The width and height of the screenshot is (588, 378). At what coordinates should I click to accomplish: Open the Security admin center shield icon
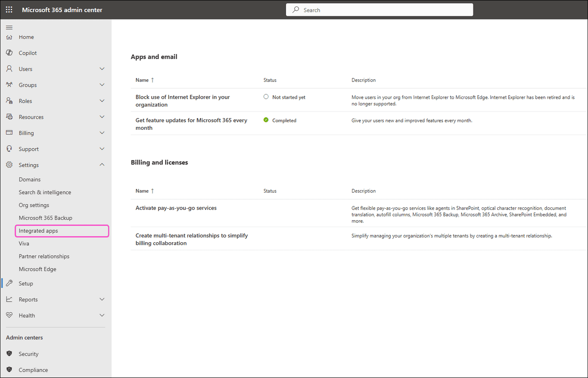[9, 353]
